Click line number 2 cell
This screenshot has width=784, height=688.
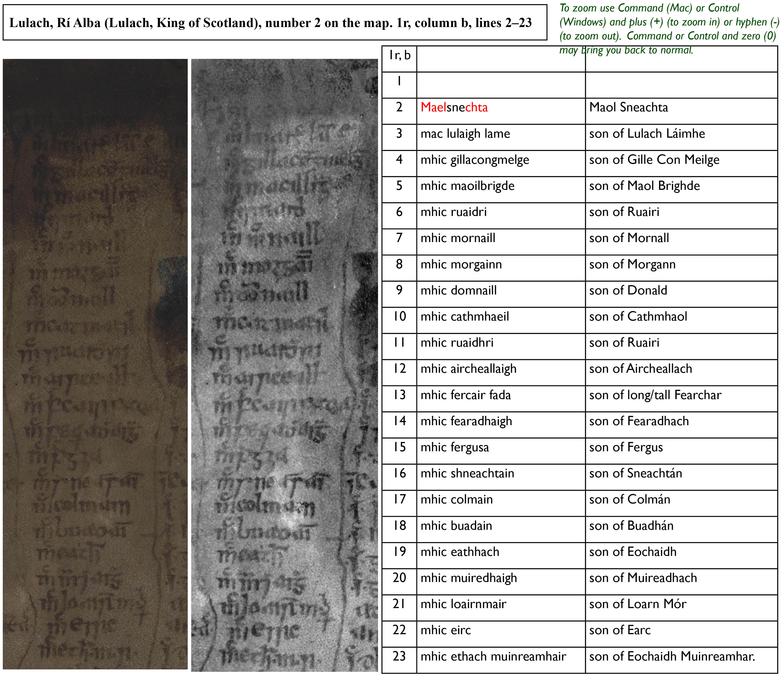[x=399, y=111]
